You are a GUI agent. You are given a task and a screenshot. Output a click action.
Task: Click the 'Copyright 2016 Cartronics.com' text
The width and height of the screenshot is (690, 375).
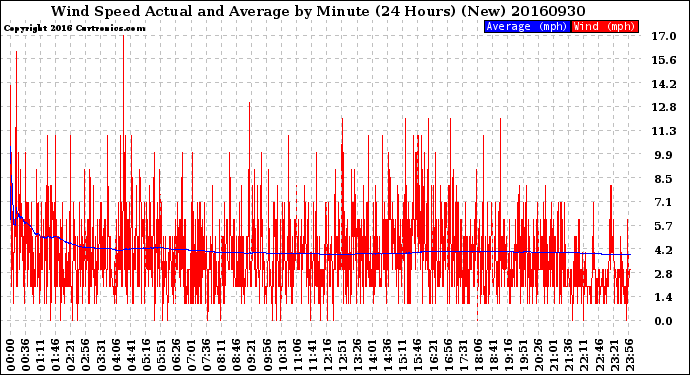(74, 28)
